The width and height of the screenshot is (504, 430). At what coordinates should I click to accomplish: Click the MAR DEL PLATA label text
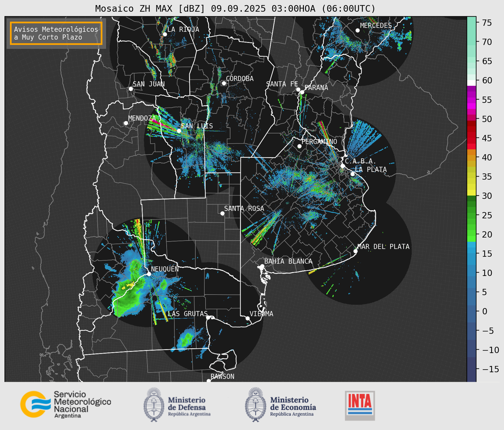(383, 246)
